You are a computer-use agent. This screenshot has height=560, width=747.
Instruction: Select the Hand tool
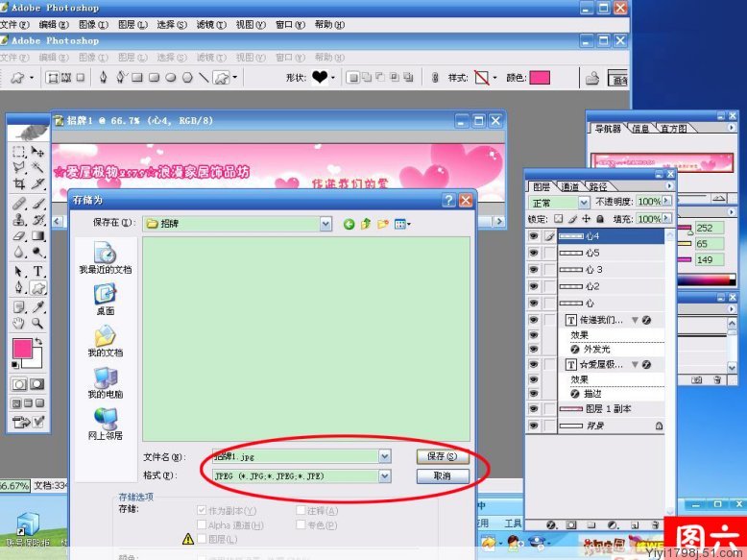(x=18, y=323)
